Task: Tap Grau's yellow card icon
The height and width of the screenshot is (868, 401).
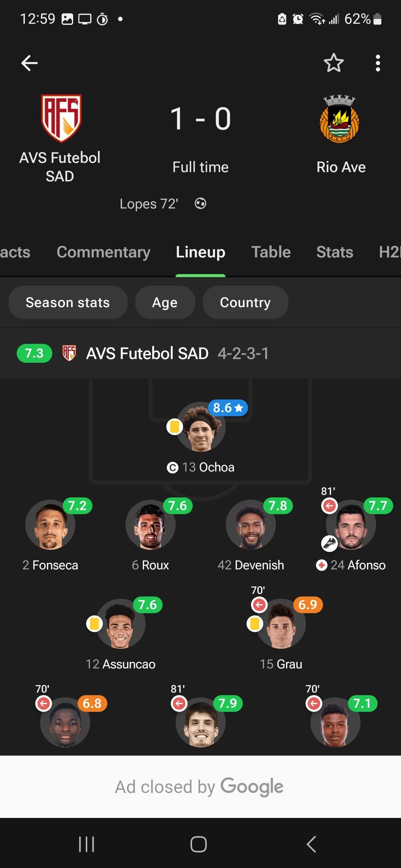Action: coord(255,624)
